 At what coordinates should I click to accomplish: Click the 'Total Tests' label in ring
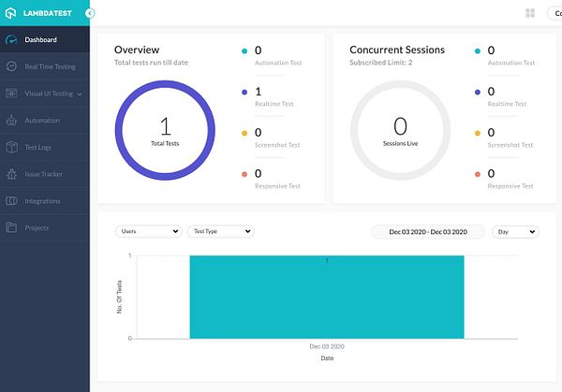click(x=165, y=143)
